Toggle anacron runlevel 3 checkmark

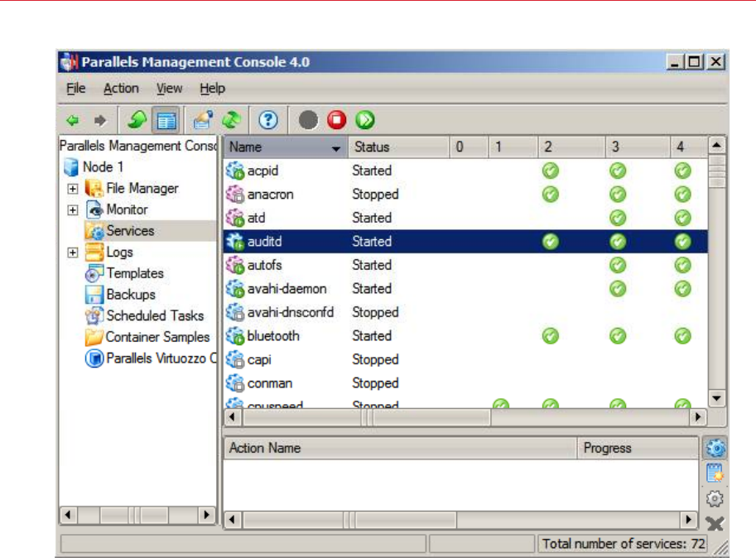618,195
